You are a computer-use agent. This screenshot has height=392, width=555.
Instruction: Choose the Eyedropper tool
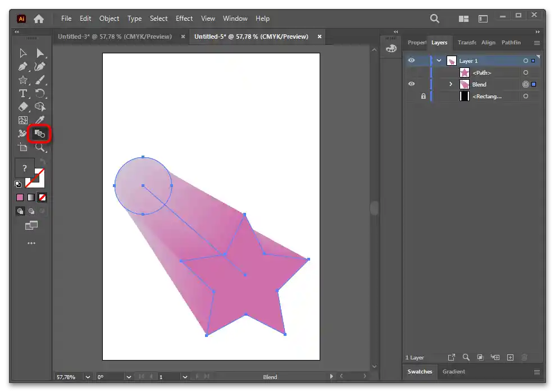pyautogui.click(x=40, y=120)
